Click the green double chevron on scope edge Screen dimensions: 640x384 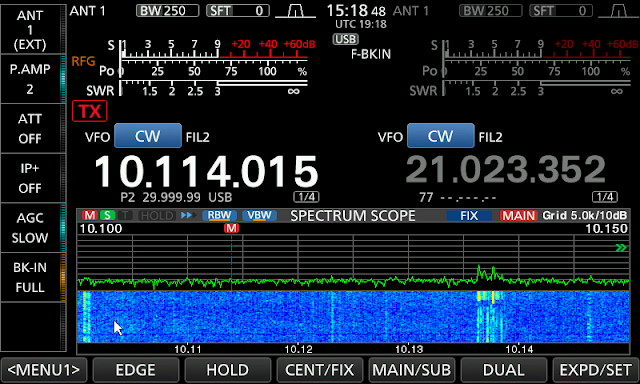(x=621, y=248)
